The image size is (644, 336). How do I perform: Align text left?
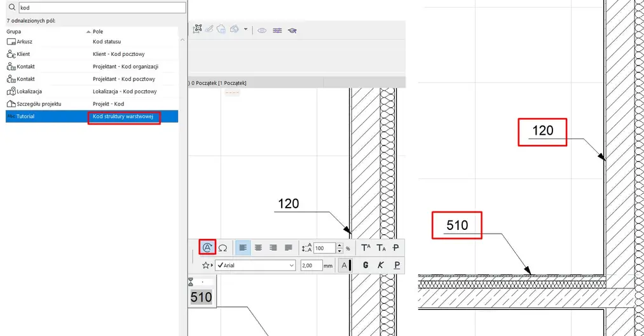[243, 248]
